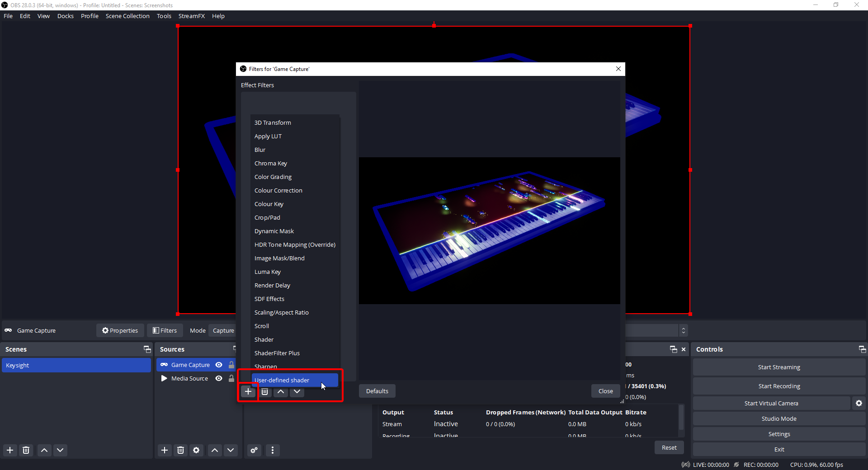Image resolution: width=868 pixels, height=470 pixels.
Task: Move filter up in Filters dialog
Action: point(281,391)
